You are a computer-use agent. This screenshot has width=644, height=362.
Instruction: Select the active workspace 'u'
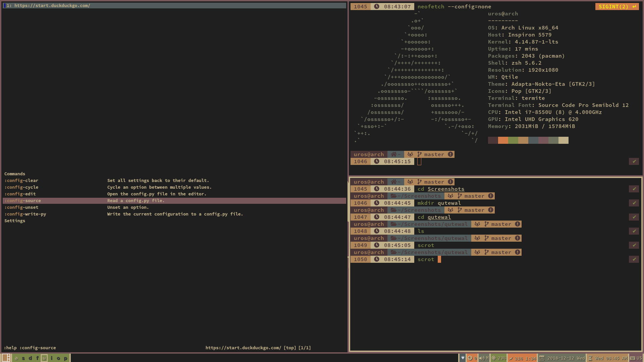click(44, 358)
